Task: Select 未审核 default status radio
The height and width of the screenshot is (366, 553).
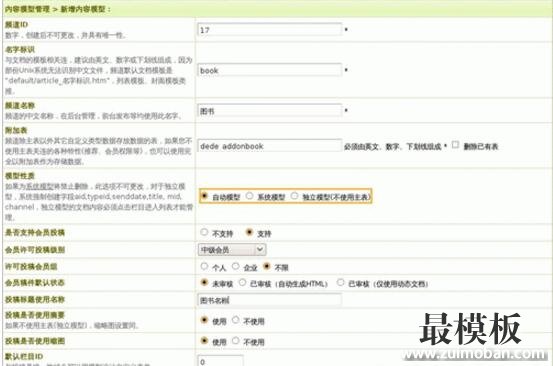Action: pyautogui.click(x=204, y=282)
